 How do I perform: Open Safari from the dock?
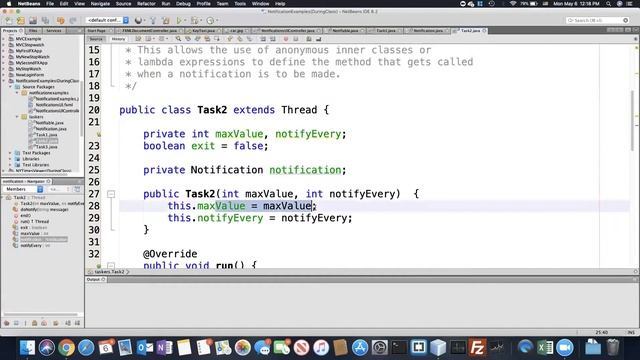click(86, 348)
